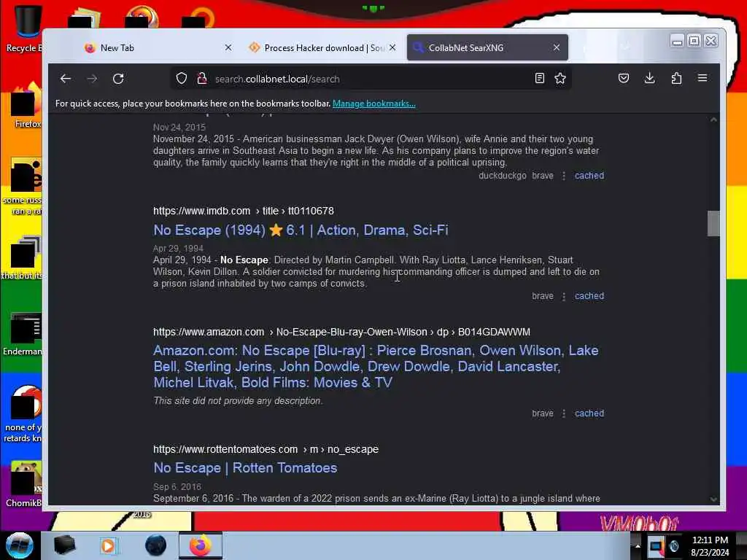This screenshot has width=747, height=560.
Task: Click the disabled forward arrow
Action: click(92, 79)
